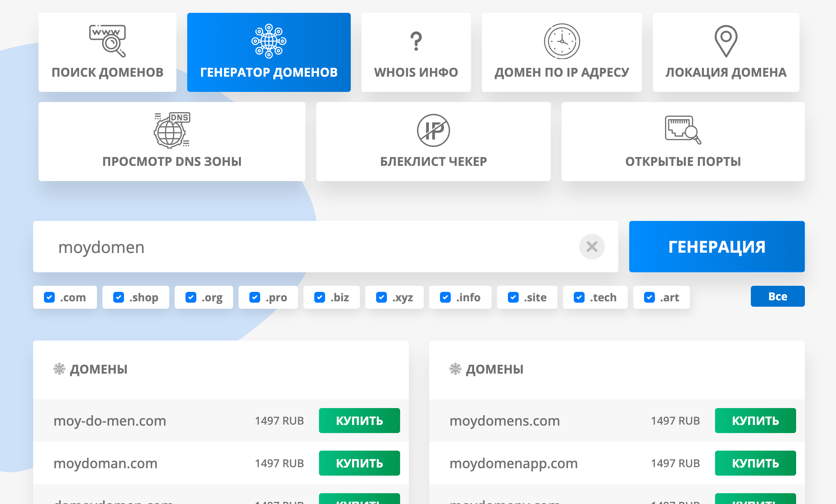The height and width of the screenshot is (504, 836).
Task: Click the crossed-out IP blacklist checker icon
Action: click(433, 130)
